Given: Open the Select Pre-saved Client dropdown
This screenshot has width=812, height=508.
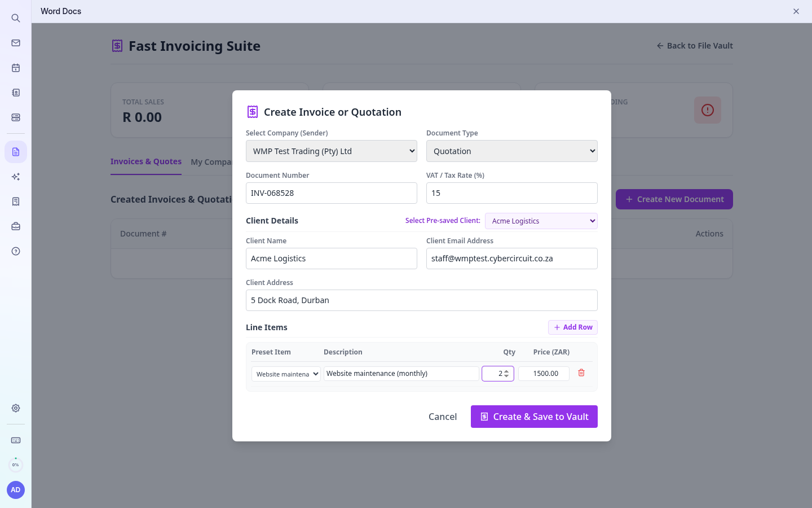Looking at the screenshot, I should 541,221.
